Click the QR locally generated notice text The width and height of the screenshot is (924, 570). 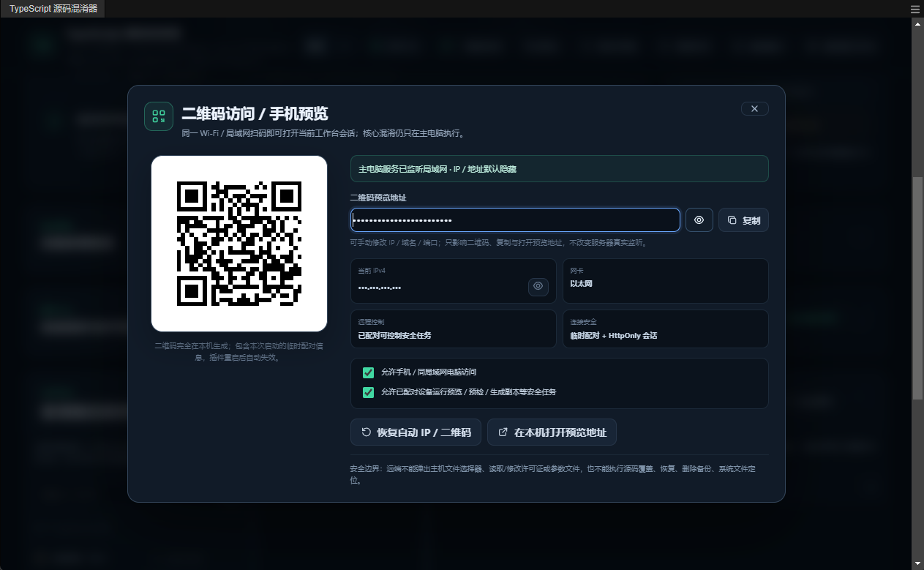coord(239,352)
